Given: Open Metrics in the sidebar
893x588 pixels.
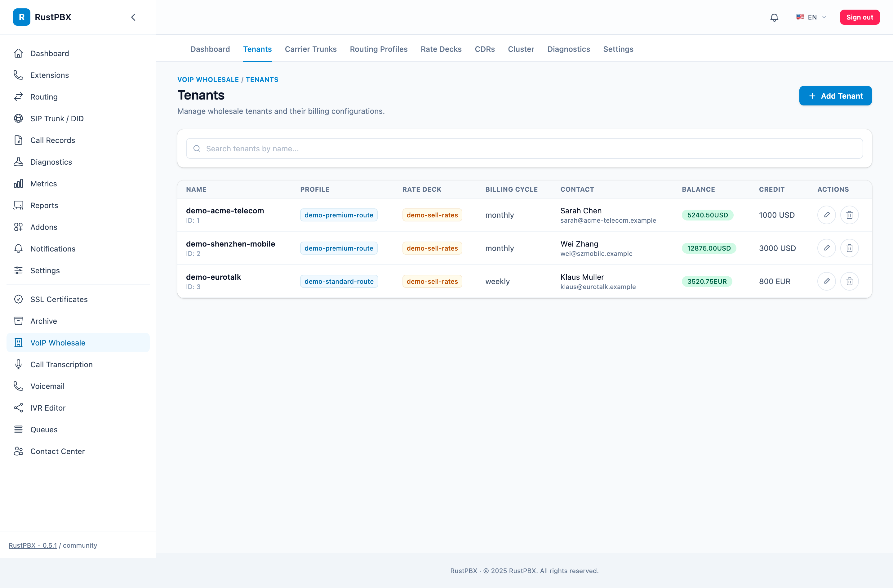Looking at the screenshot, I should (x=78, y=184).
